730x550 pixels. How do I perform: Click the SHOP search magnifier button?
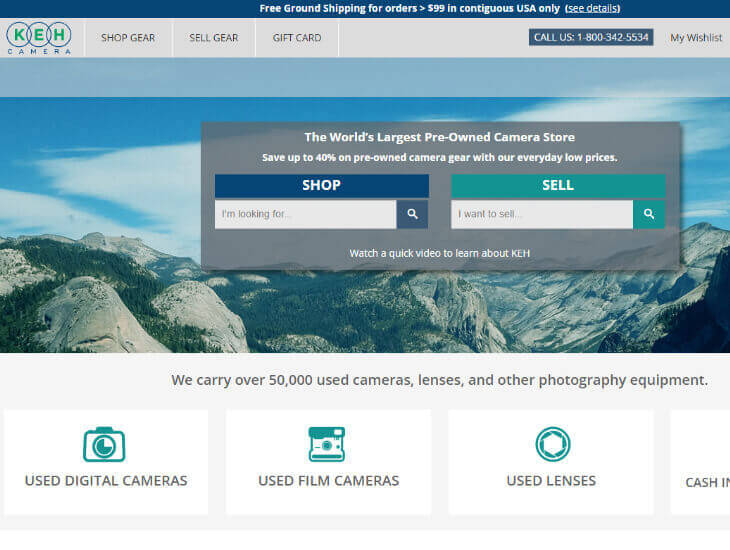[412, 214]
